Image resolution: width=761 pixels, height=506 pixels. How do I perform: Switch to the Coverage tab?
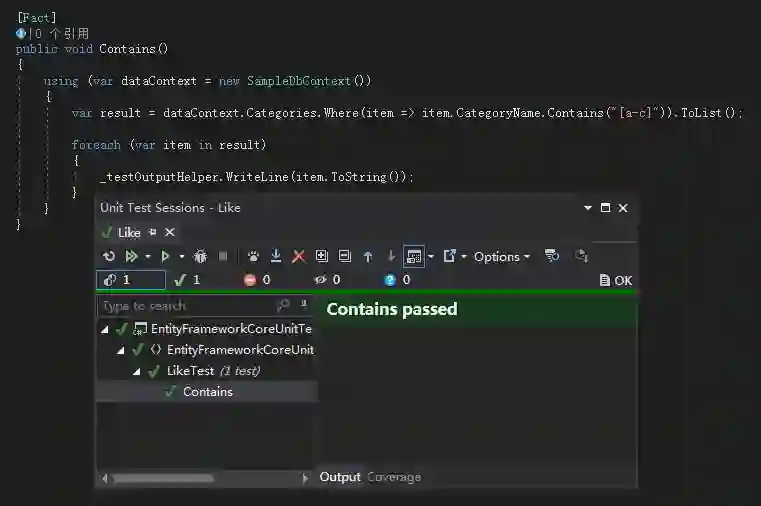[394, 477]
